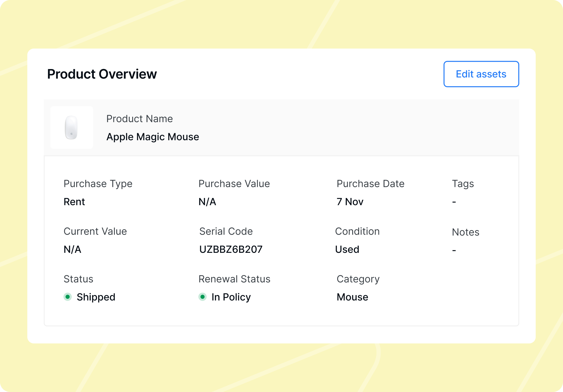Select the Renewal Status label

pyautogui.click(x=234, y=279)
